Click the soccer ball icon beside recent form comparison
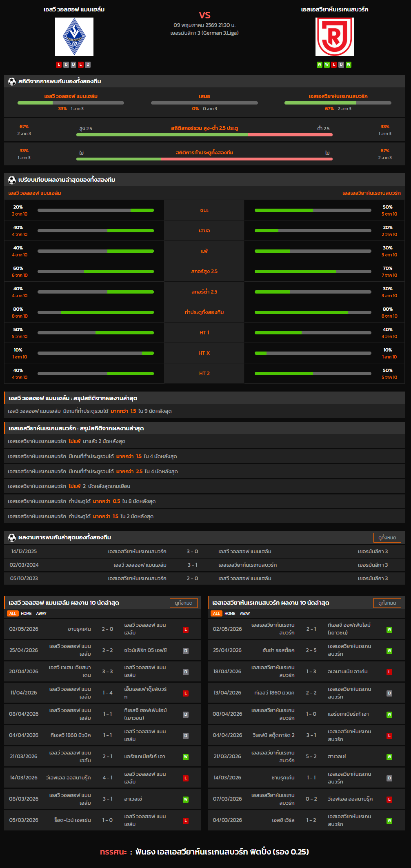This screenshot has height=868, width=411. (12, 180)
